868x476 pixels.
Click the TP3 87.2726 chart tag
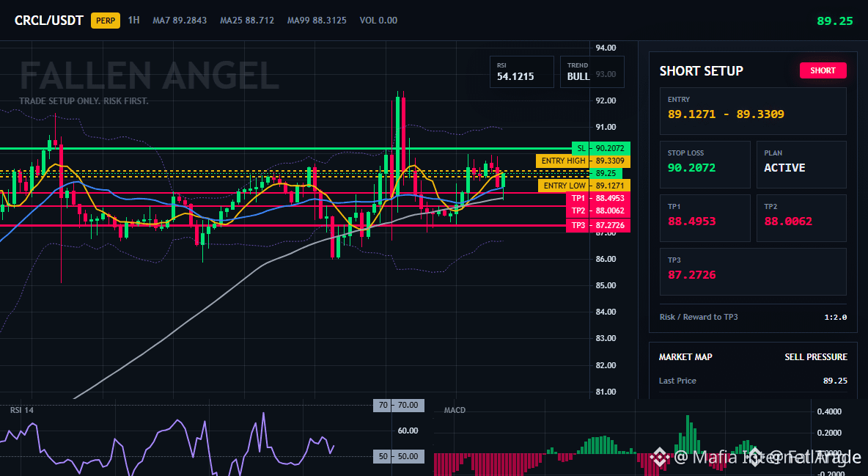[598, 226]
